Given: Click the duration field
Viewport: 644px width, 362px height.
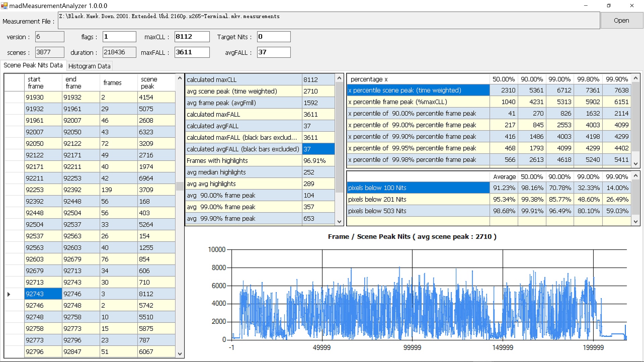Looking at the screenshot, I should (x=119, y=52).
